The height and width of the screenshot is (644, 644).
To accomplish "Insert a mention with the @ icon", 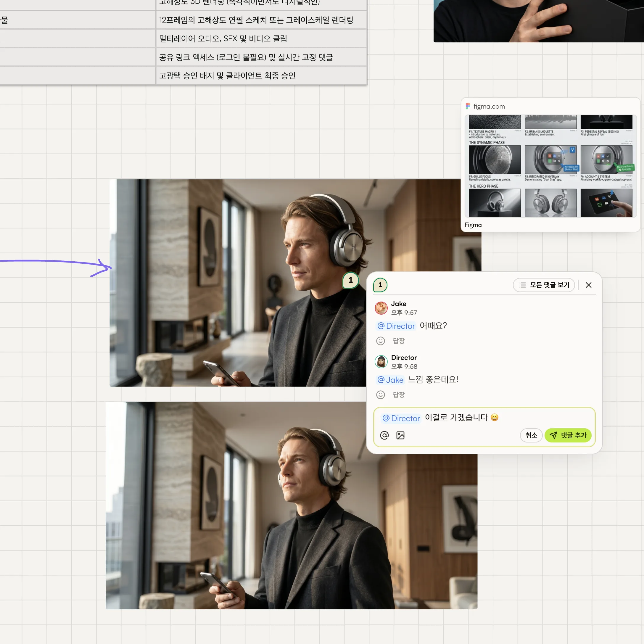I will 384,435.
